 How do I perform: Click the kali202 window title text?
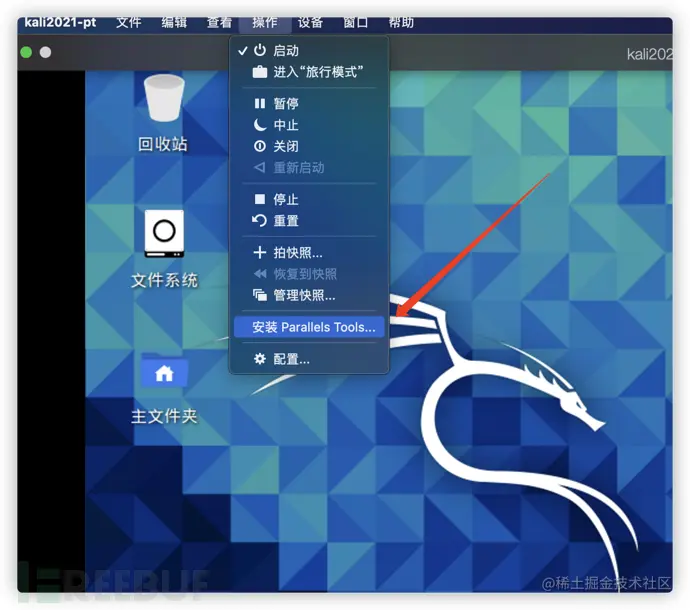tap(650, 54)
